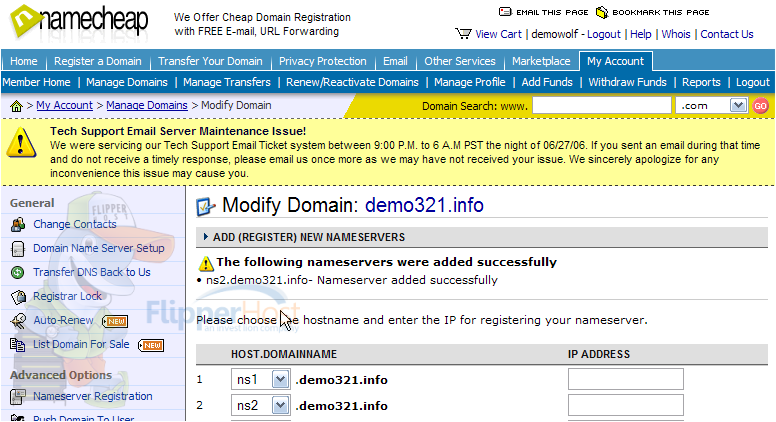Click the top Logout link next to demowolf
Viewport: 776px width, 422px height.
click(603, 34)
